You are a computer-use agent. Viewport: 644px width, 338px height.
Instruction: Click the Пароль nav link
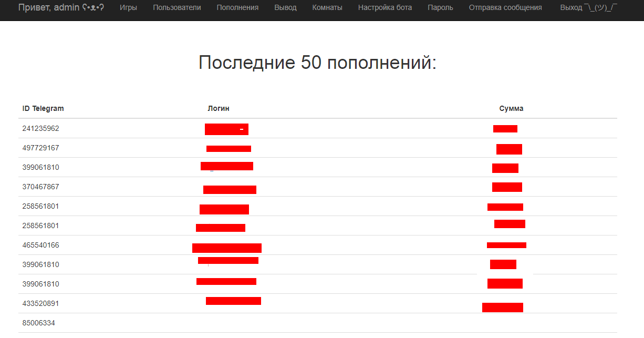pos(440,7)
